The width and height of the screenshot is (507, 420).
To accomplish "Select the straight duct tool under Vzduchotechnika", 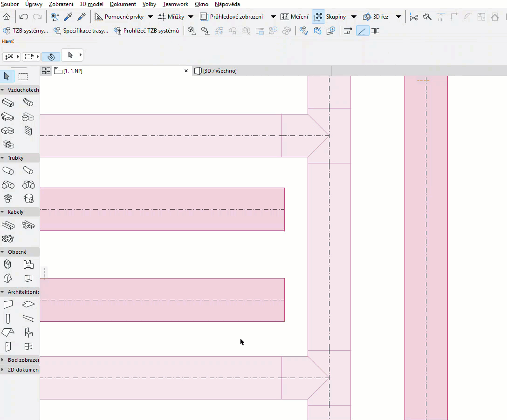I will coord(8,102).
